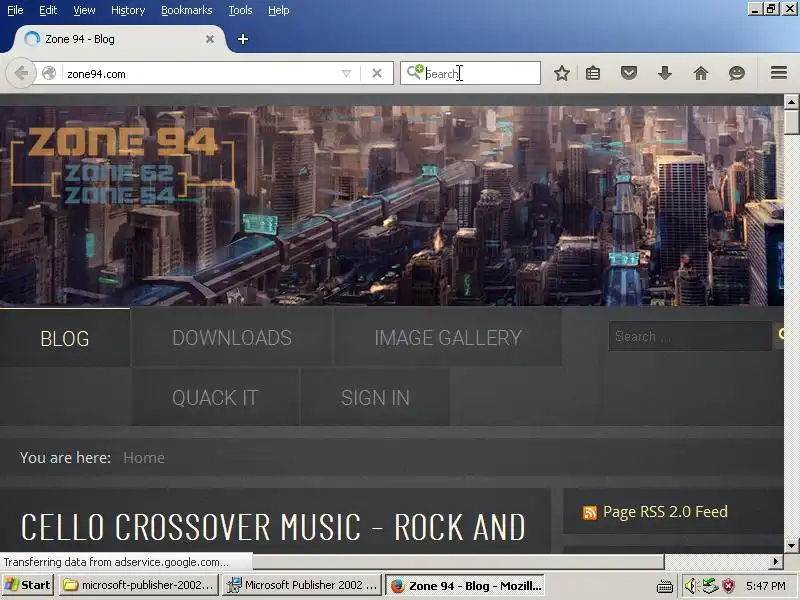Click the globe site identity icon
This screenshot has width=800, height=600.
click(x=49, y=73)
